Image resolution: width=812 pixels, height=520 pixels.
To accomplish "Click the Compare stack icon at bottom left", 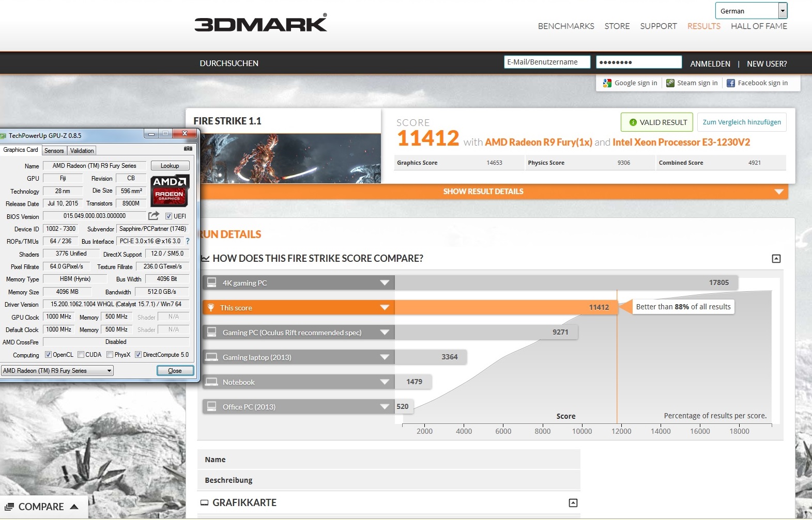I will (x=9, y=507).
